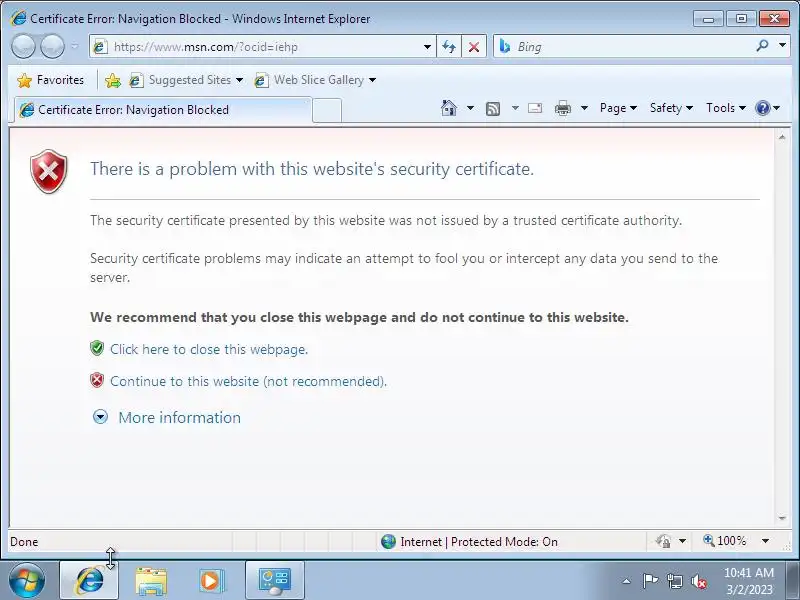
Task: Open the Page menu
Action: click(x=618, y=108)
